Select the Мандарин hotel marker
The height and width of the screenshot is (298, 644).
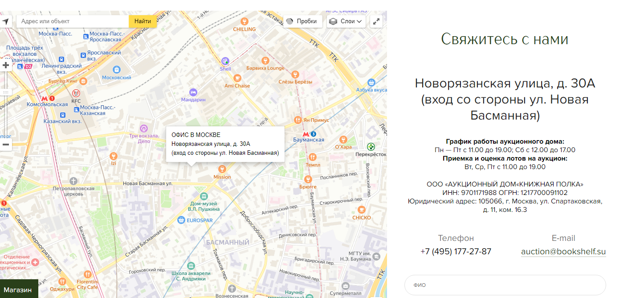point(193,92)
